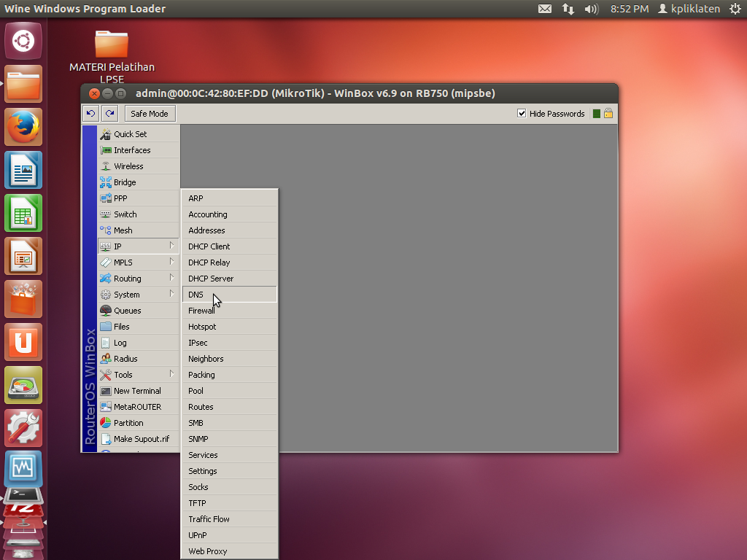Choose SNMP in the IP submenu

click(229, 439)
